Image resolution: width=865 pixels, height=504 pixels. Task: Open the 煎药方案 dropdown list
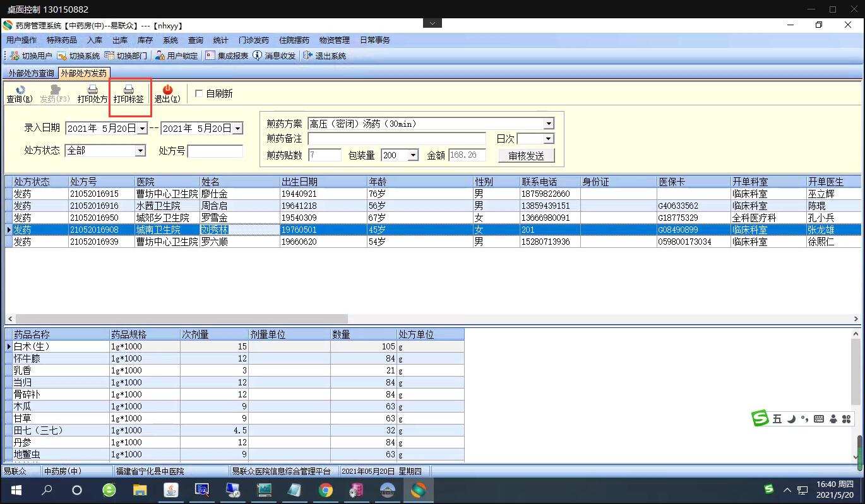[x=549, y=124]
